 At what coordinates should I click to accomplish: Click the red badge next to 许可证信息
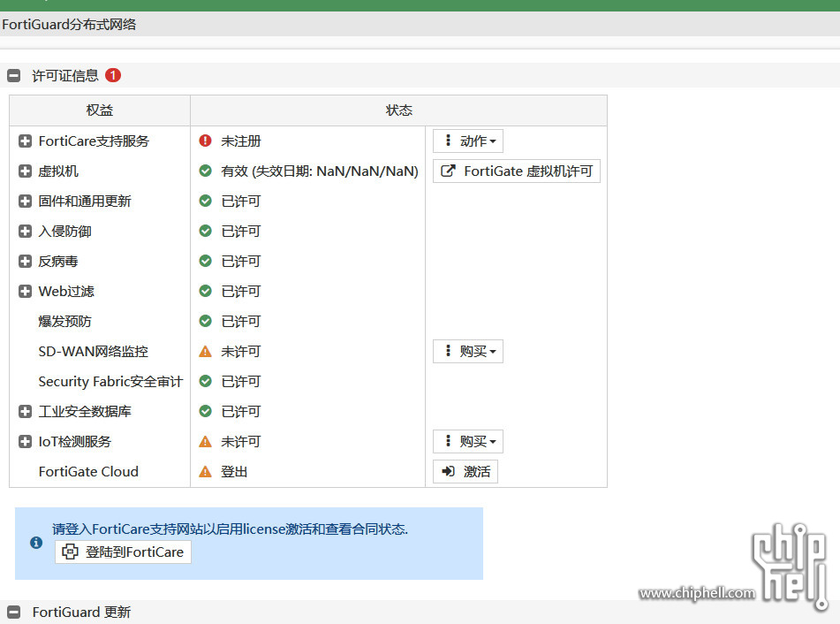click(113, 75)
